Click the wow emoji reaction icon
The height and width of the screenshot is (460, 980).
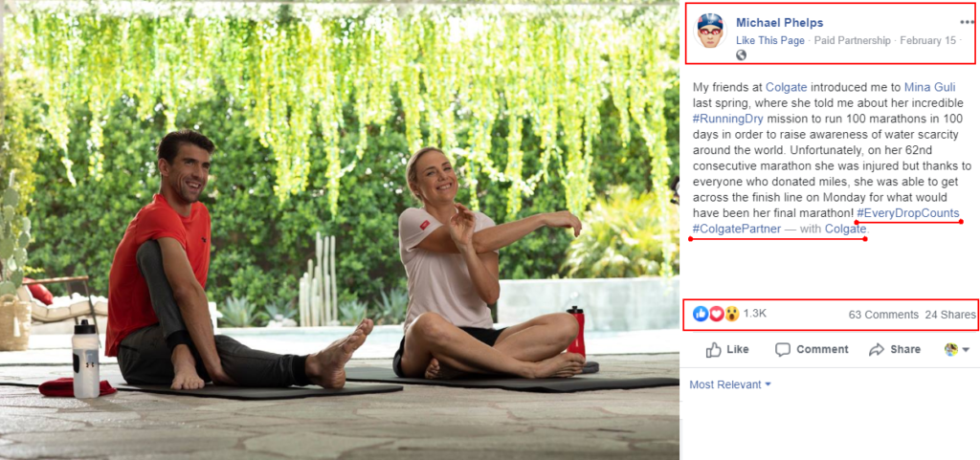[x=732, y=314]
